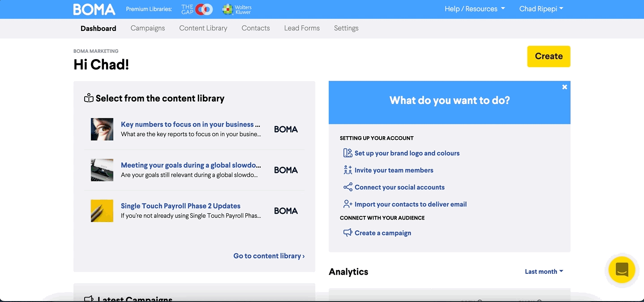Follow the Go to content library link
This screenshot has height=302, width=644.
[269, 256]
